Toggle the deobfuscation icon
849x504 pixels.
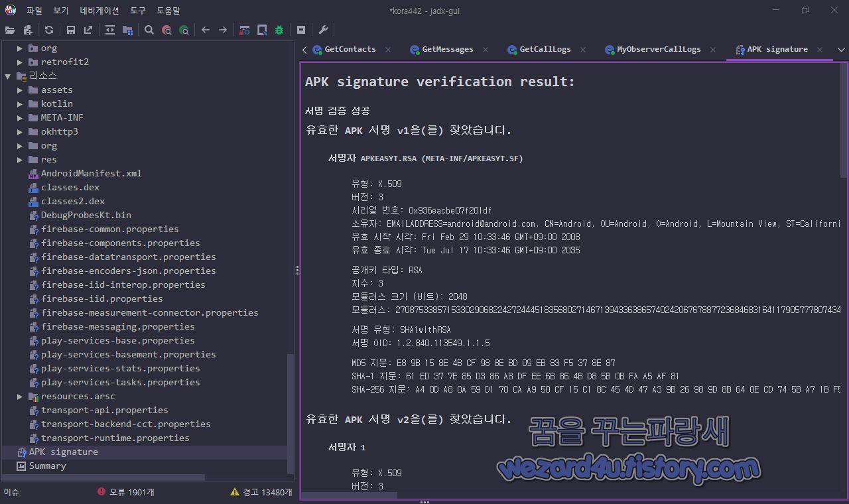click(x=245, y=30)
